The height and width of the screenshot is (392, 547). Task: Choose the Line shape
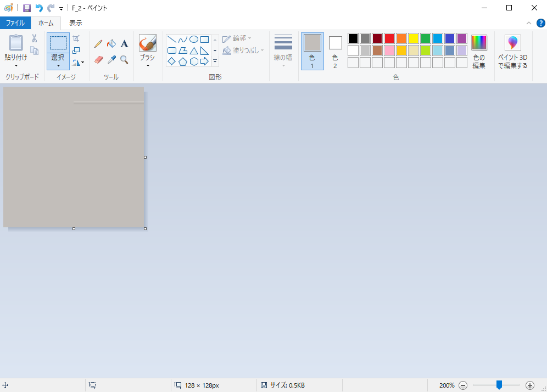pos(172,40)
